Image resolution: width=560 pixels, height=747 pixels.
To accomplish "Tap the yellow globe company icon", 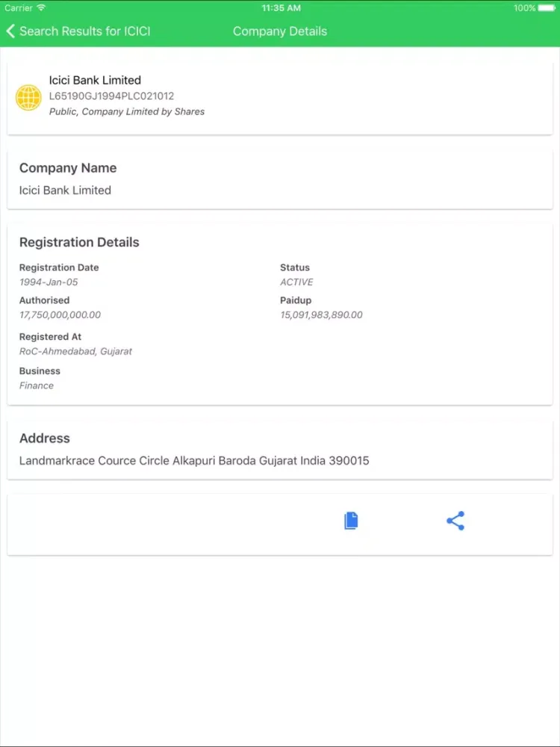I will (28, 98).
